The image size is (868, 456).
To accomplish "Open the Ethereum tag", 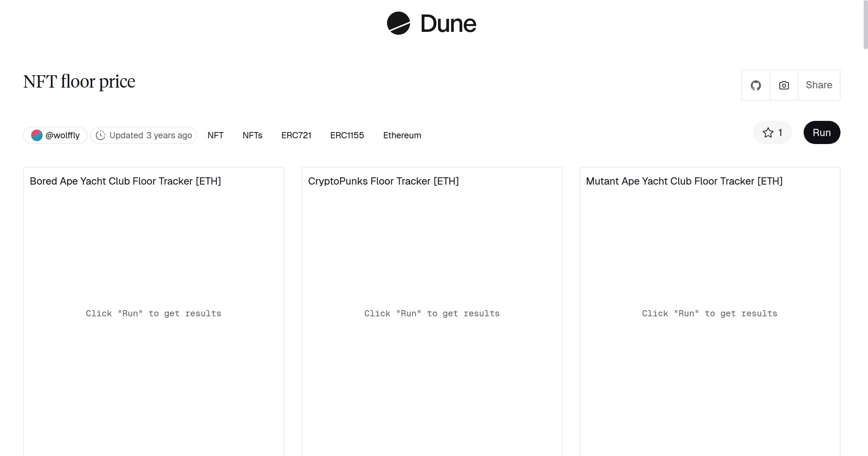I will pos(402,135).
